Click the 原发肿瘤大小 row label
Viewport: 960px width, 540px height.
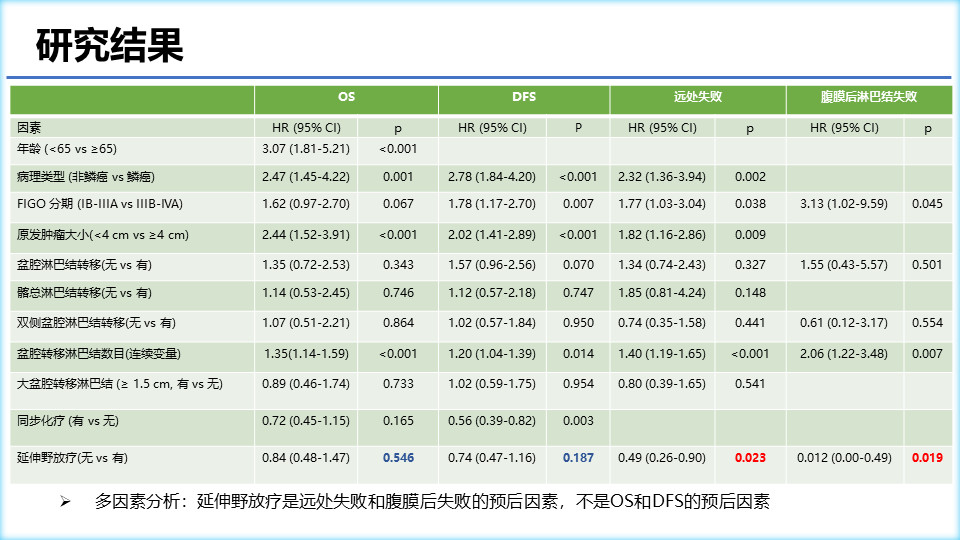(103, 234)
